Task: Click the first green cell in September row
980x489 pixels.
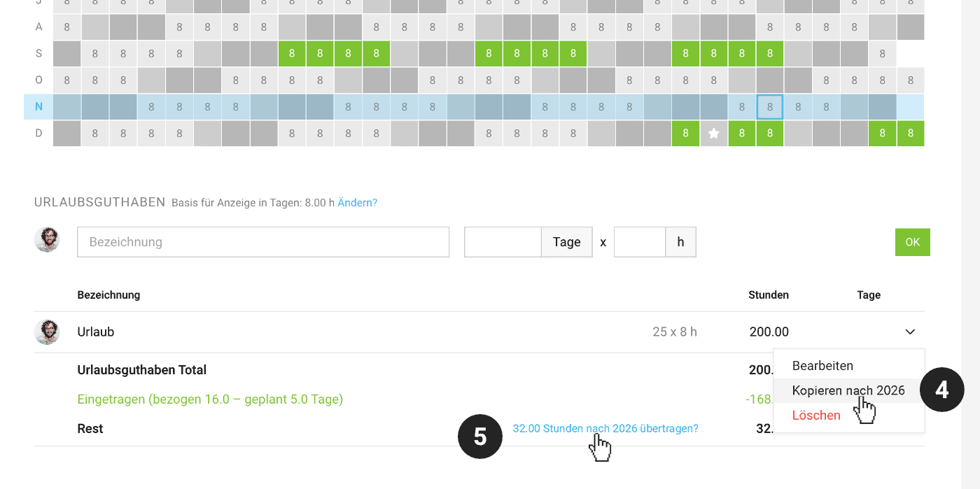Action: pyautogui.click(x=292, y=54)
